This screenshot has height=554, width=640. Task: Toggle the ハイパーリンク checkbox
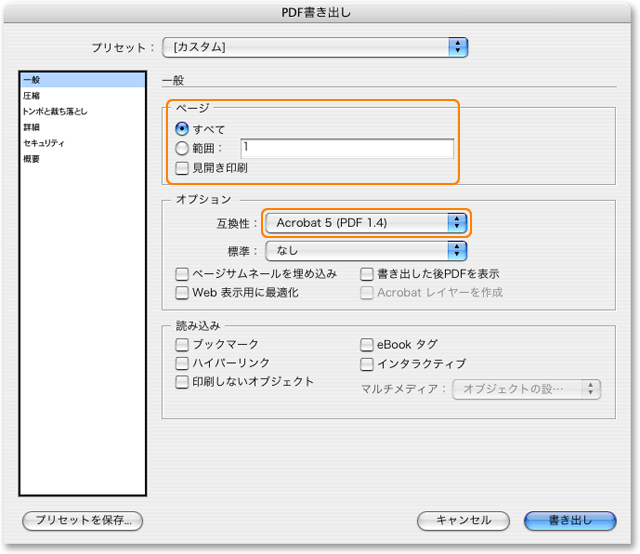point(182,363)
